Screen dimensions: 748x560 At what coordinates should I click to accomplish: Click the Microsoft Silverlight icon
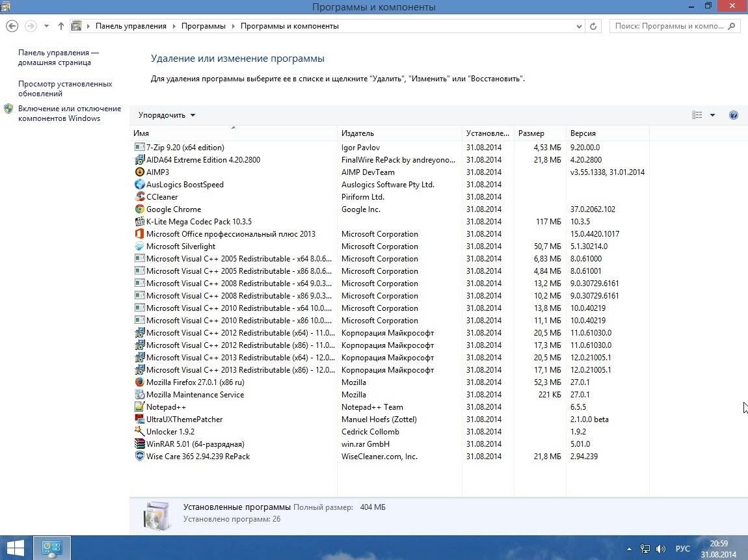[x=139, y=247]
